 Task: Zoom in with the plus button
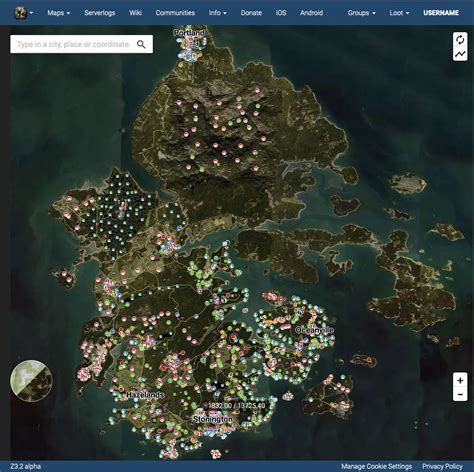click(x=460, y=380)
